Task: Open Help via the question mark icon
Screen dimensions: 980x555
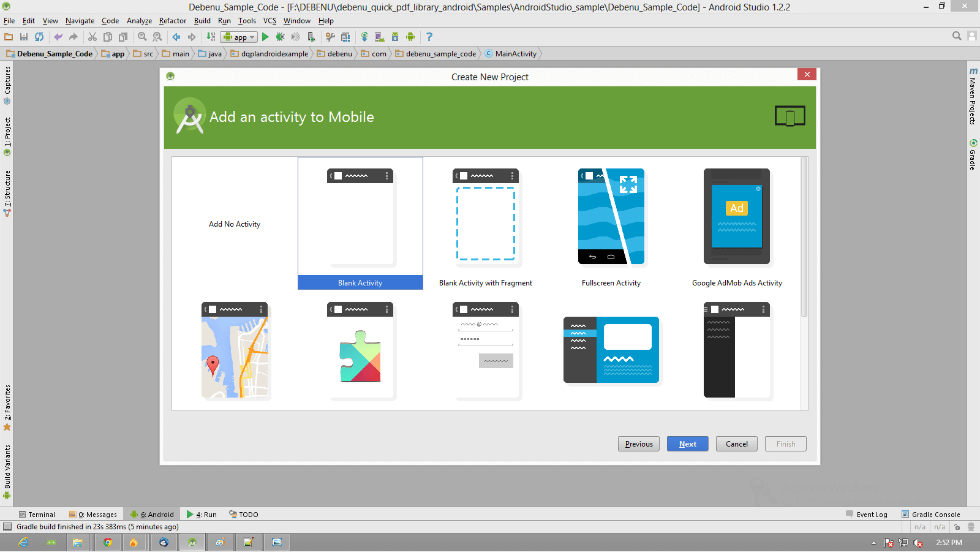Action: [429, 37]
